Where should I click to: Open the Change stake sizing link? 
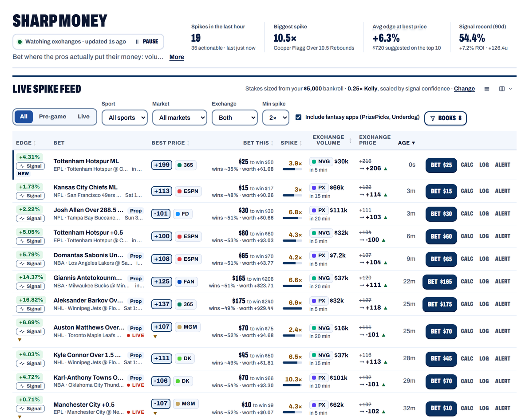pyautogui.click(x=464, y=89)
